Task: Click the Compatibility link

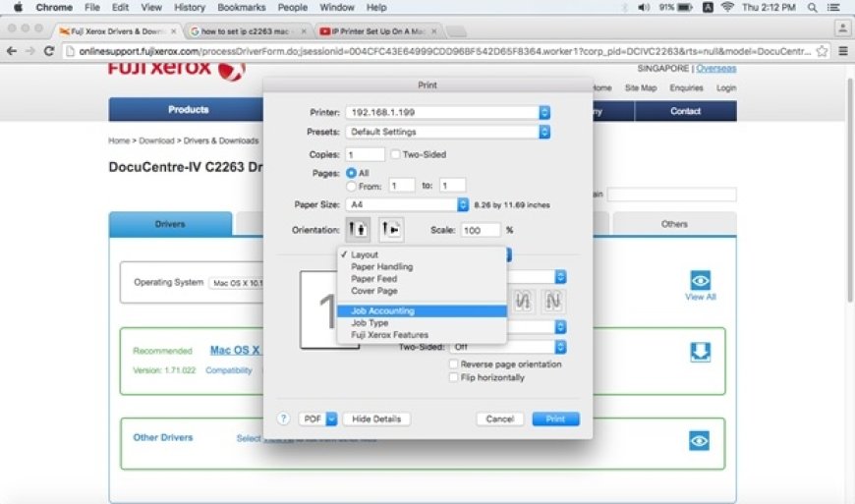Action: click(x=228, y=370)
